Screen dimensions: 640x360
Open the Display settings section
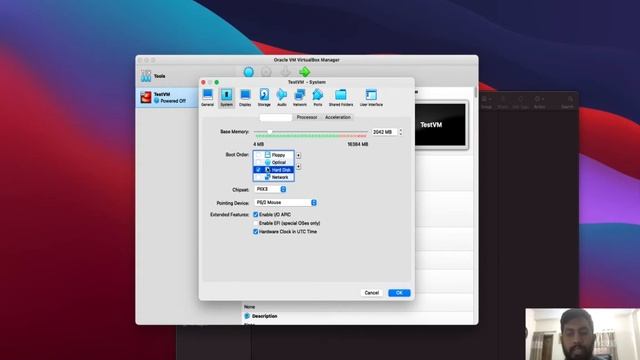[245, 97]
